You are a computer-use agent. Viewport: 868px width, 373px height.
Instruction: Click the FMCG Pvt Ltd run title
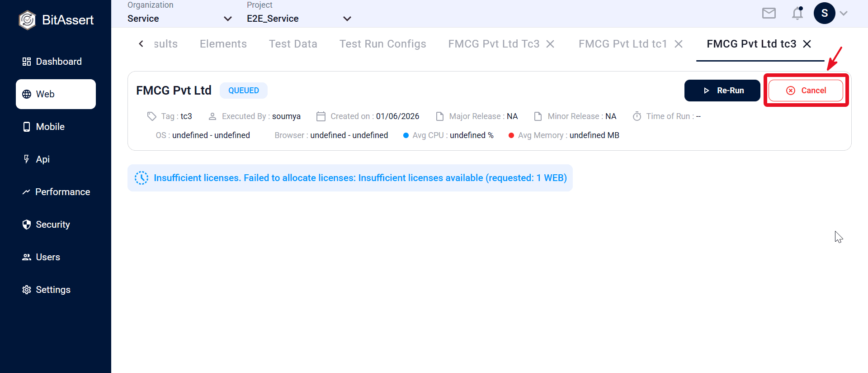pos(174,91)
